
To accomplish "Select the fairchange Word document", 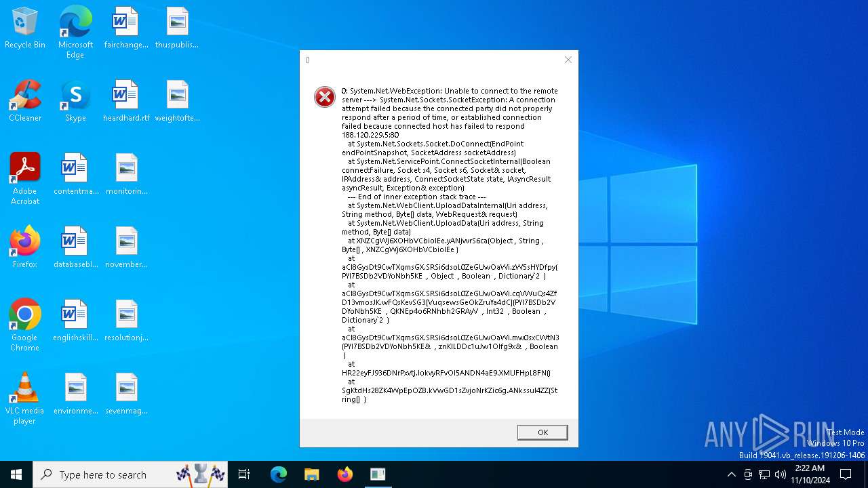I will (x=126, y=28).
